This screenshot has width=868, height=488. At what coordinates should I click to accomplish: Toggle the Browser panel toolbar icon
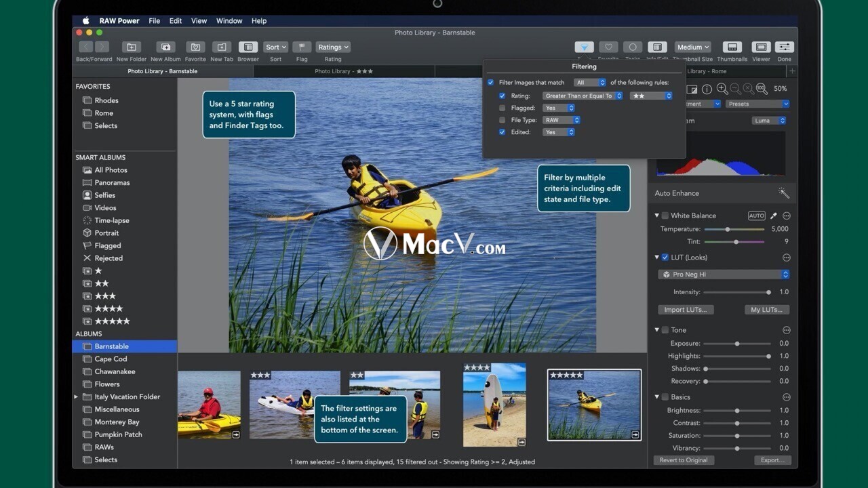pos(248,47)
